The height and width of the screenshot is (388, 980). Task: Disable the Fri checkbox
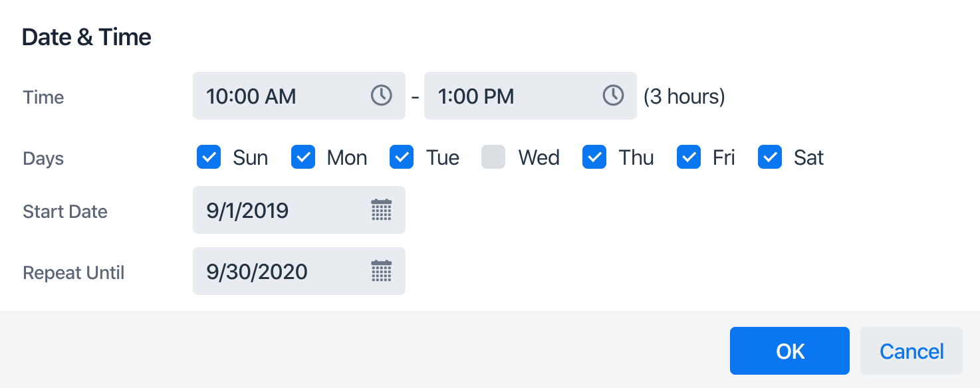tap(689, 157)
